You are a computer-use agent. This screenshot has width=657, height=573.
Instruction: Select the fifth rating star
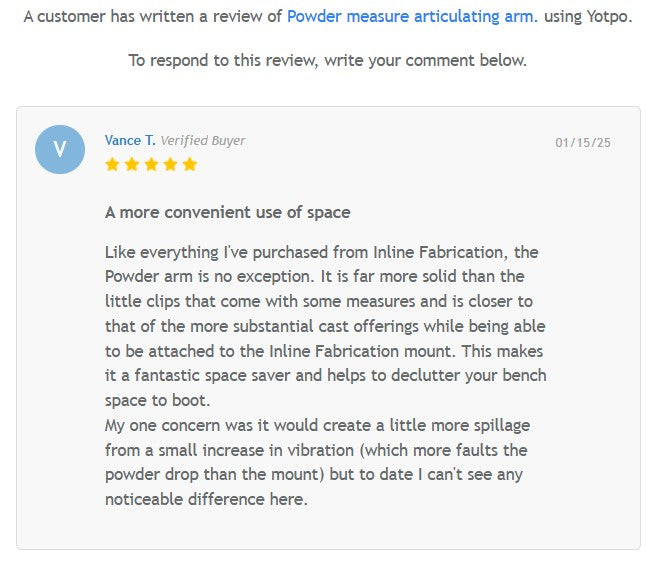pos(189,164)
